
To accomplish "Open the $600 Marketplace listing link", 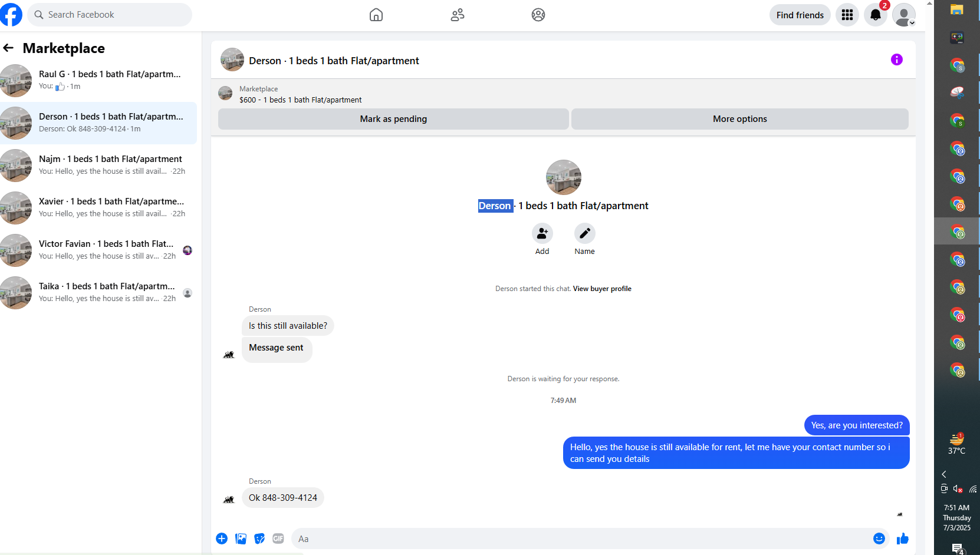I will pyautogui.click(x=300, y=100).
